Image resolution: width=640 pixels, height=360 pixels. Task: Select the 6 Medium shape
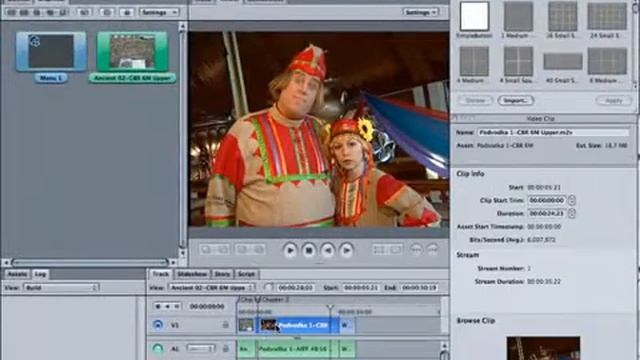point(607,61)
